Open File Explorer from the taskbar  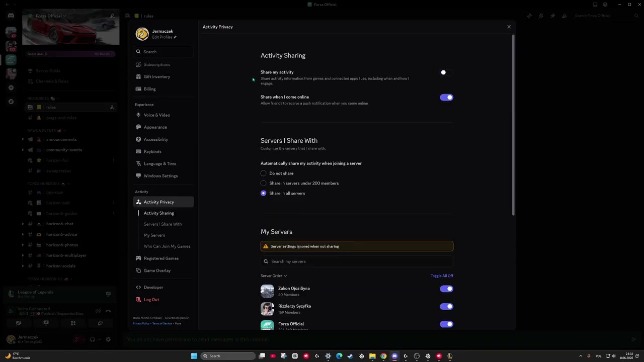pyautogui.click(x=372, y=356)
